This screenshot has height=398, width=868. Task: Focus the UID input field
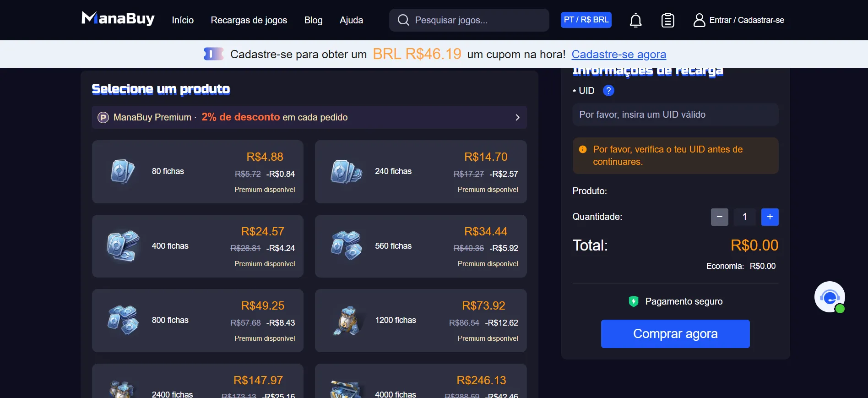675,114
